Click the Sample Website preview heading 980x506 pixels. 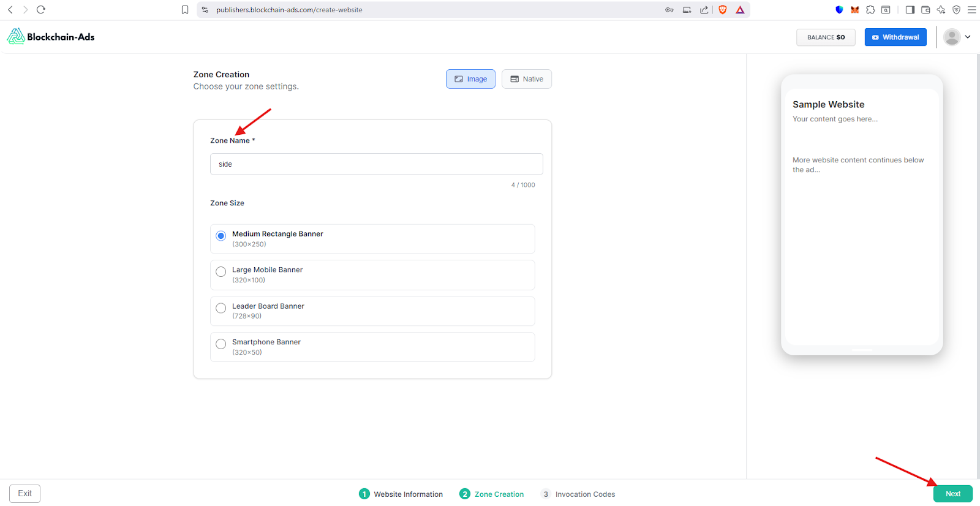829,105
